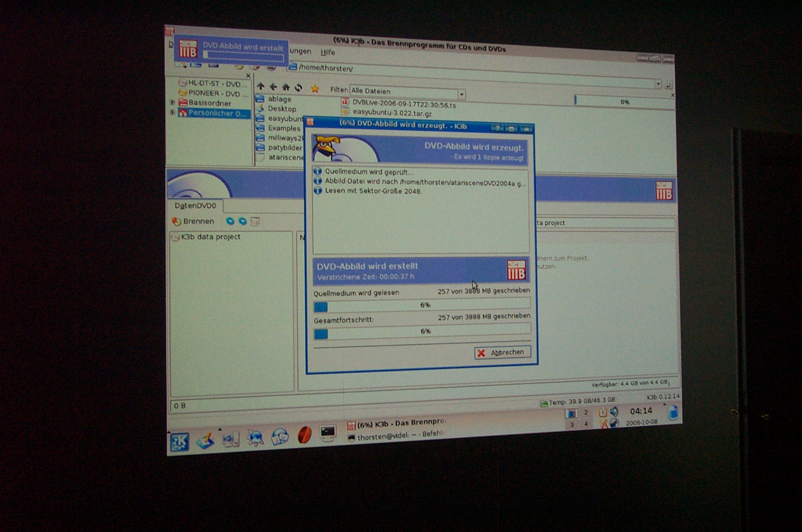Open the Filter 'Alle Dateien' dropdown
The image size is (802, 532).
click(462, 94)
